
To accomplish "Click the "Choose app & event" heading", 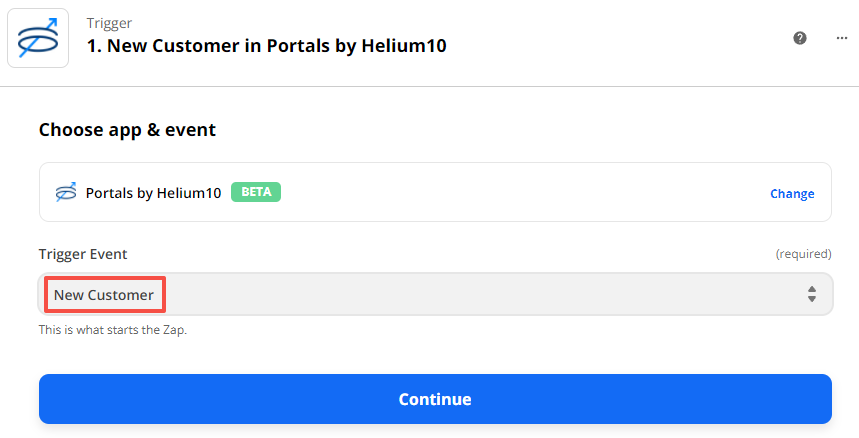I will [x=127, y=130].
